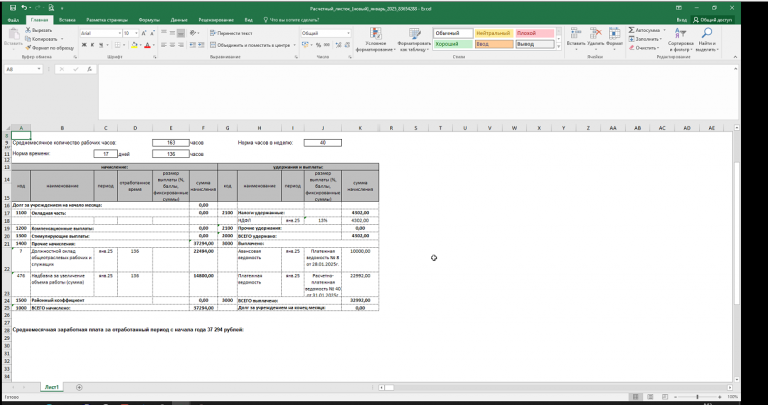This screenshot has width=768, height=405.
Task: Switch to the Рецензирование tab
Action: point(216,20)
